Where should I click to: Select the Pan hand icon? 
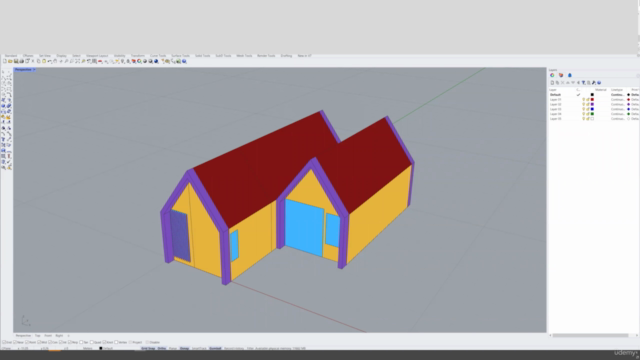point(55,61)
